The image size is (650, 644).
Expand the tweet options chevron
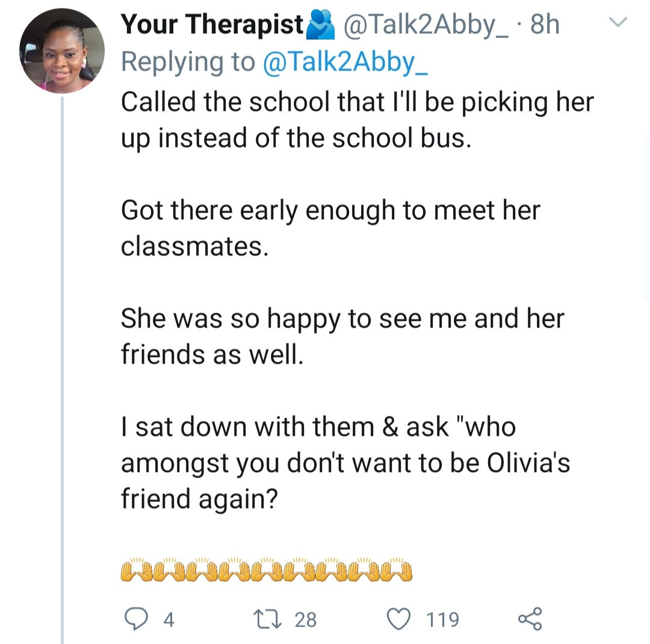coord(618,23)
